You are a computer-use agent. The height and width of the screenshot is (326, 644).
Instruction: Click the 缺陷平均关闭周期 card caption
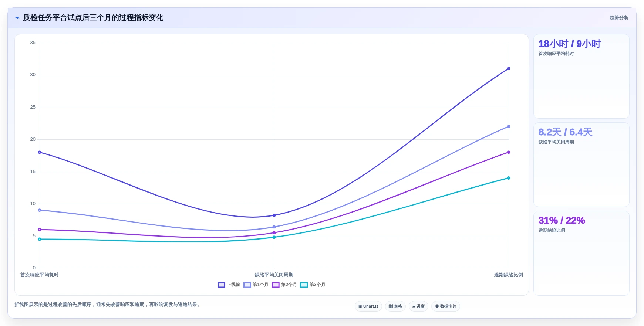(x=556, y=142)
